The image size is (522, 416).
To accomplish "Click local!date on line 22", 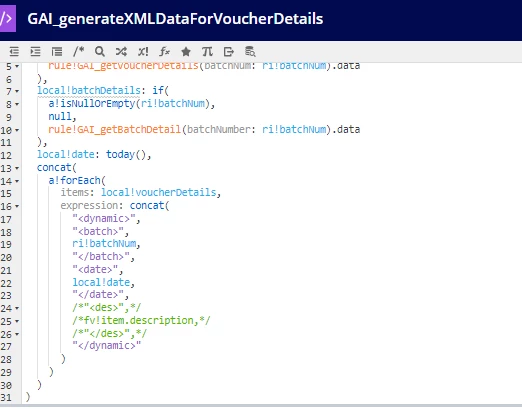I will [x=101, y=282].
